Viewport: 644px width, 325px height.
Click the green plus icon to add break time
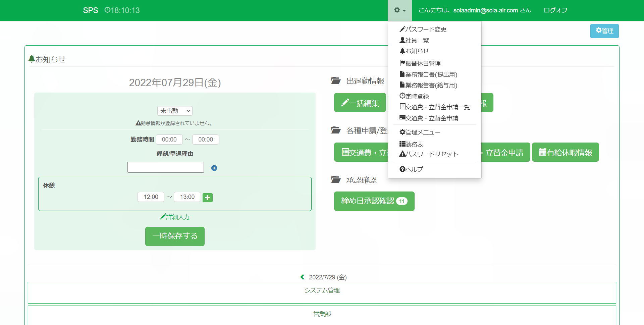[208, 198]
